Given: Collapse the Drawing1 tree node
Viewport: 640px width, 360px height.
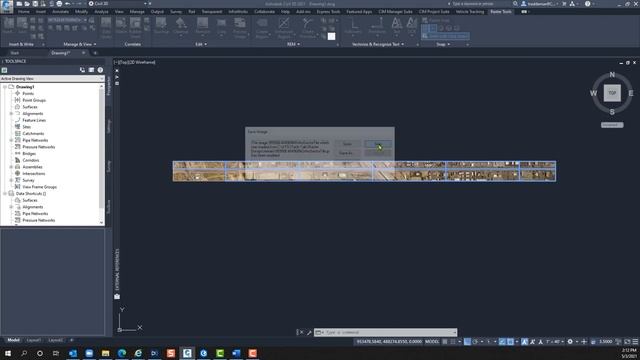Looking at the screenshot, I should 5,87.
